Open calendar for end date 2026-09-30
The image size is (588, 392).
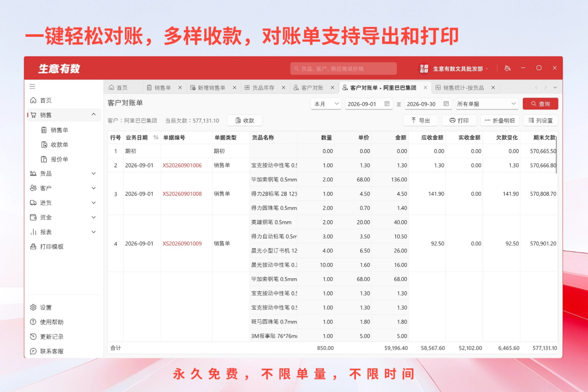446,104
